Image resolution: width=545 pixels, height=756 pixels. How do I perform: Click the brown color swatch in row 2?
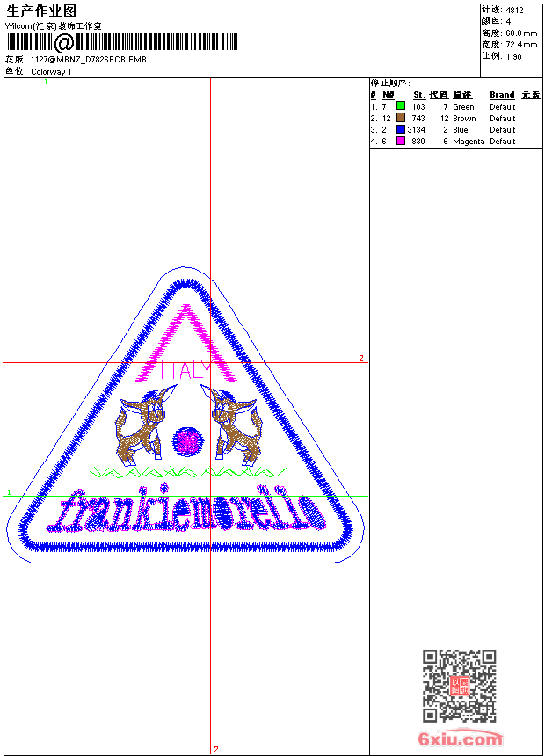[x=400, y=117]
